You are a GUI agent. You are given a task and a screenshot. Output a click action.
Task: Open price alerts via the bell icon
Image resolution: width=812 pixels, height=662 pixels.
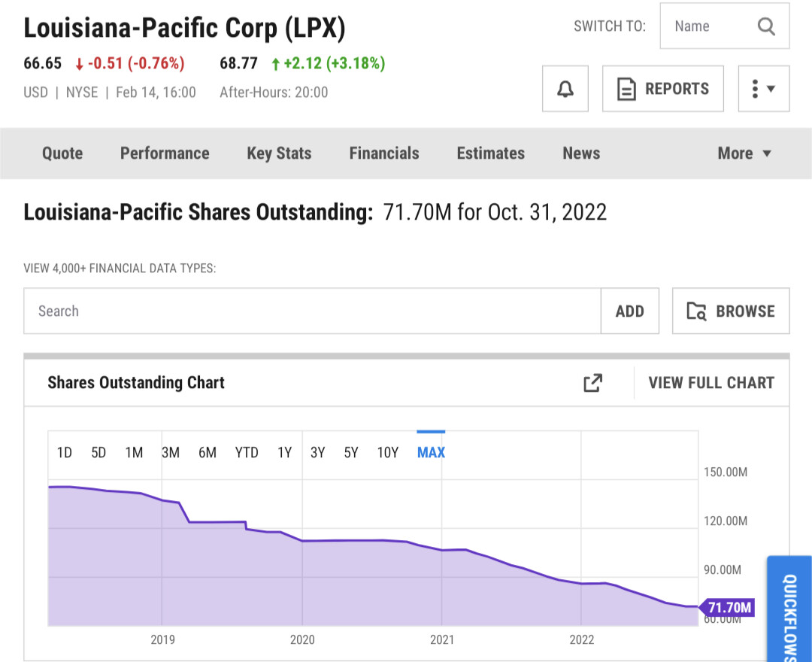(x=565, y=89)
